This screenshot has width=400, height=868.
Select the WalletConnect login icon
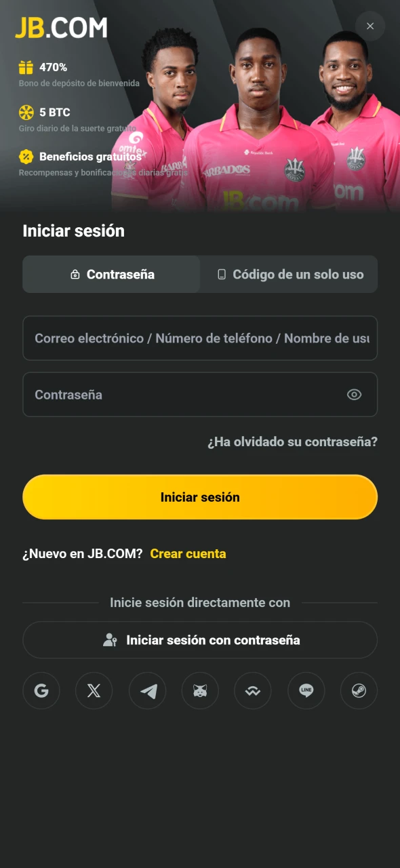(x=253, y=690)
